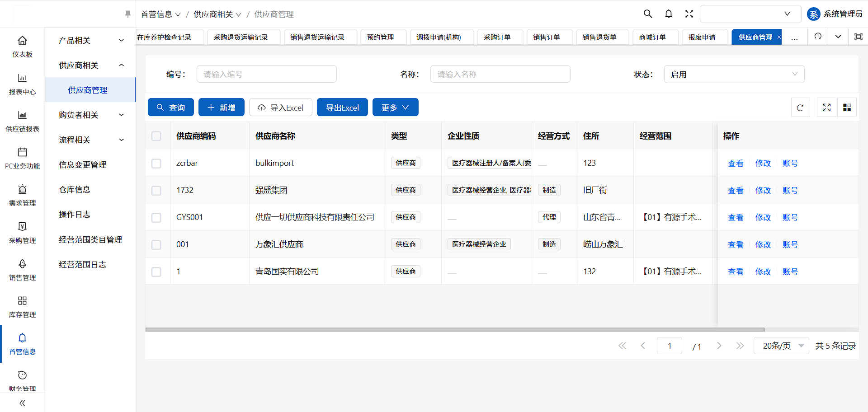Open 库存管理 in the left sidebar
The height and width of the screenshot is (412, 868).
(22, 307)
